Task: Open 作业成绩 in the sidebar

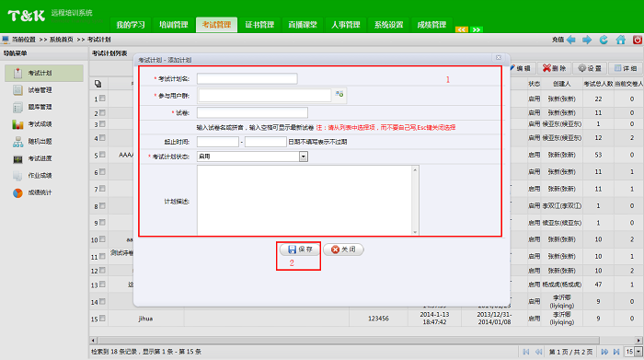Action: 40,176
